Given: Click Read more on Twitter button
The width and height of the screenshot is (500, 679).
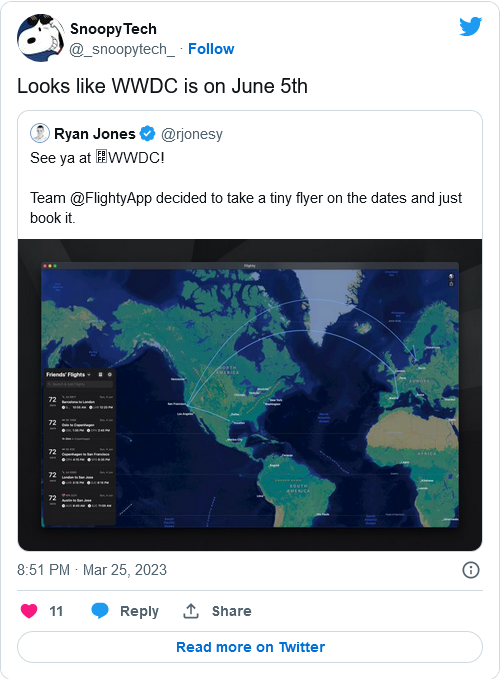Looking at the screenshot, I should point(250,647).
